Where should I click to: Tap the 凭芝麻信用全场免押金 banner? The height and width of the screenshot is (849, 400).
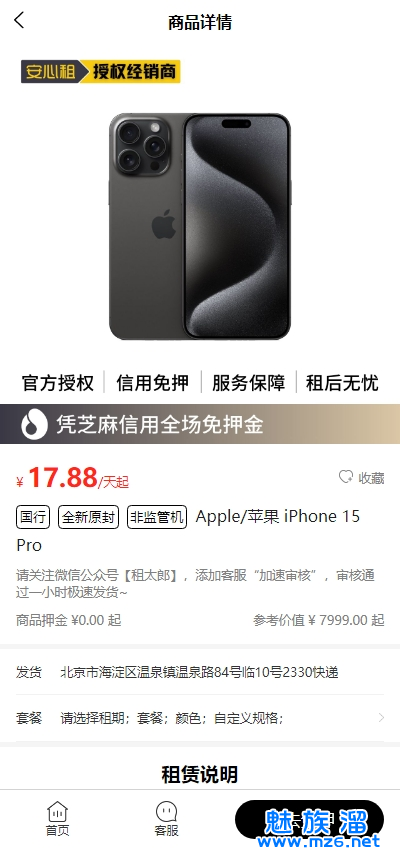click(200, 424)
